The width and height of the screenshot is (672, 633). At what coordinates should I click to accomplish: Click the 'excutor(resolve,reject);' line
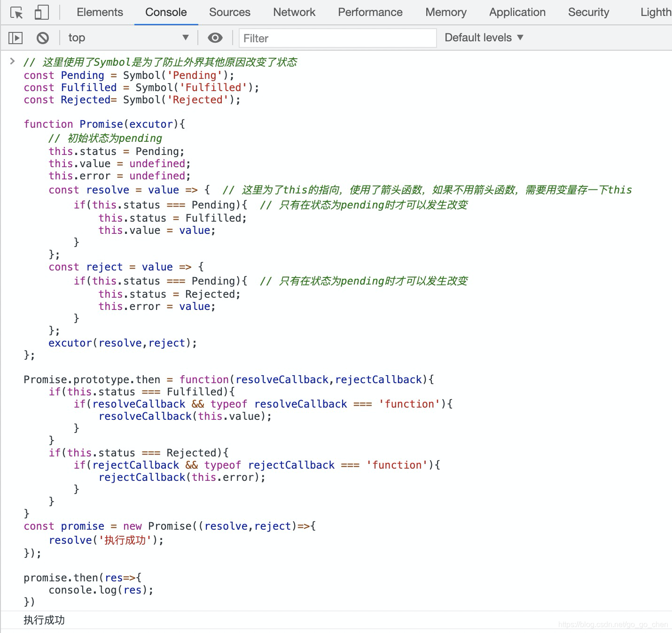pos(123,343)
